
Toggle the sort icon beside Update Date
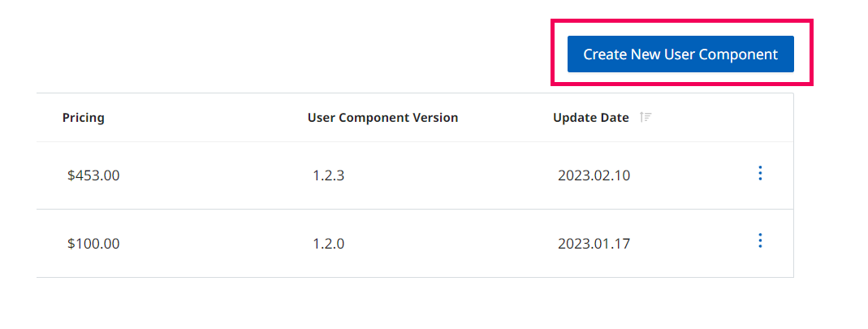pos(646,118)
